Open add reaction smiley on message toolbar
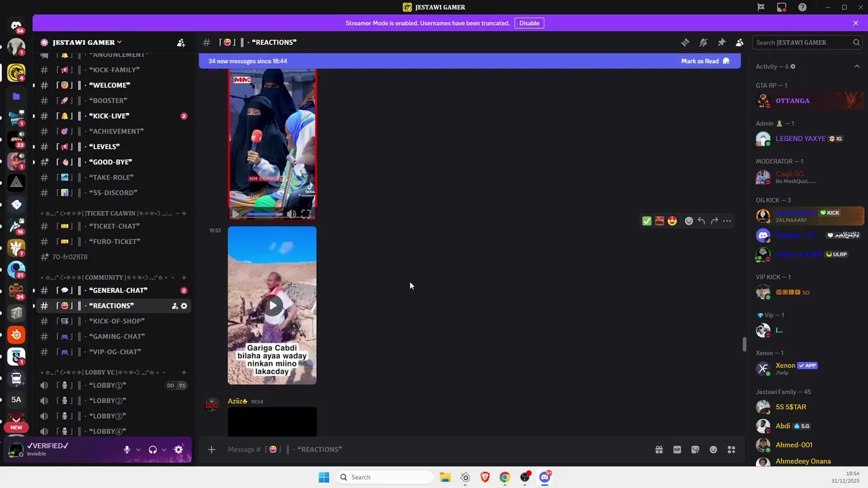Image resolution: width=868 pixels, height=488 pixels. 689,221
